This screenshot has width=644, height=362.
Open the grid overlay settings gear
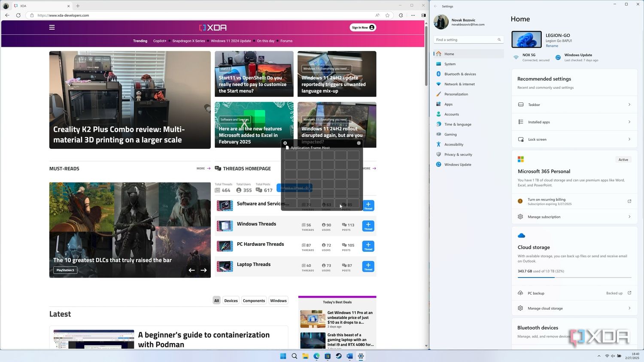point(359,143)
